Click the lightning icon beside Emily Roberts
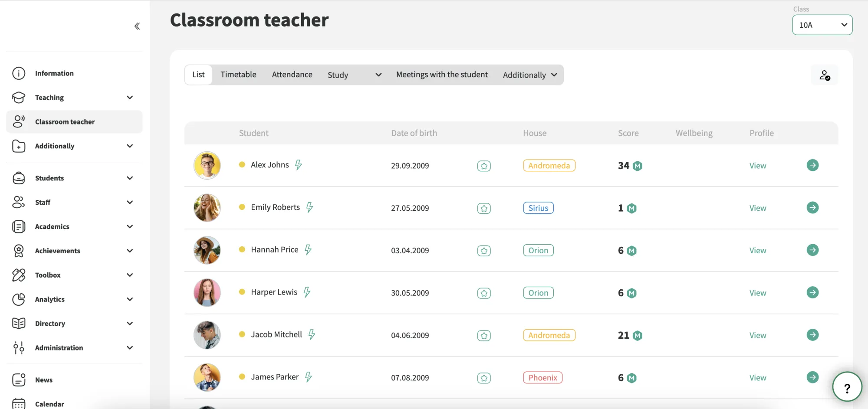Screen dimensions: 868x409 coord(309,207)
